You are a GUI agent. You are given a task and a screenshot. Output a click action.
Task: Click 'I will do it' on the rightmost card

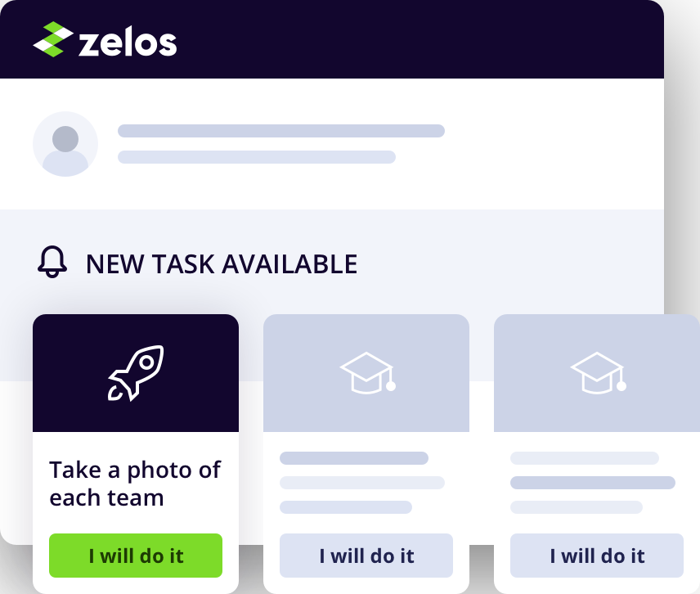[596, 555]
